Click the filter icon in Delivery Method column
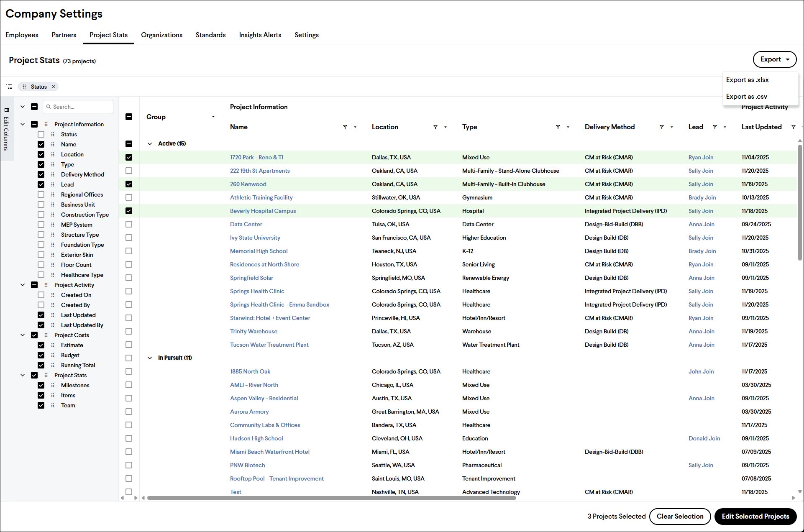The width and height of the screenshot is (804, 532). click(x=662, y=127)
